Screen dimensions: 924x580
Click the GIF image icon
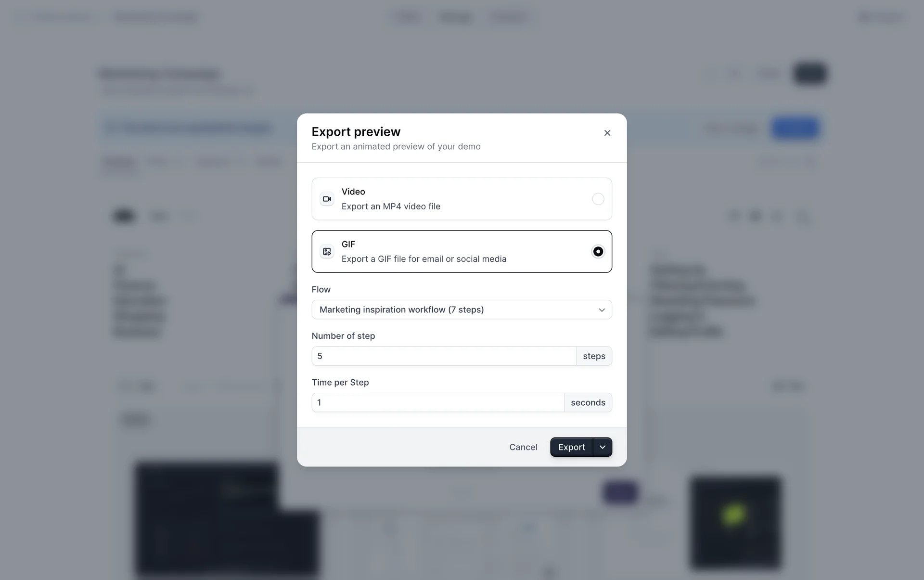(x=327, y=252)
